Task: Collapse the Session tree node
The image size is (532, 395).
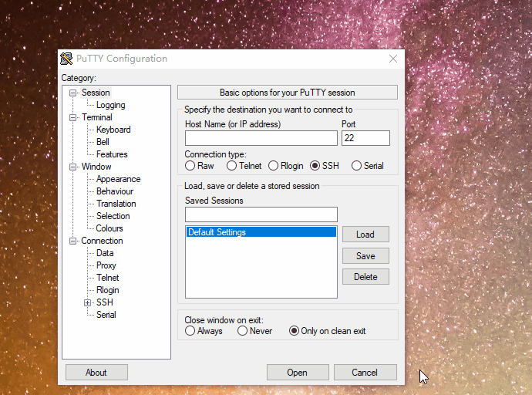Action: [x=72, y=93]
